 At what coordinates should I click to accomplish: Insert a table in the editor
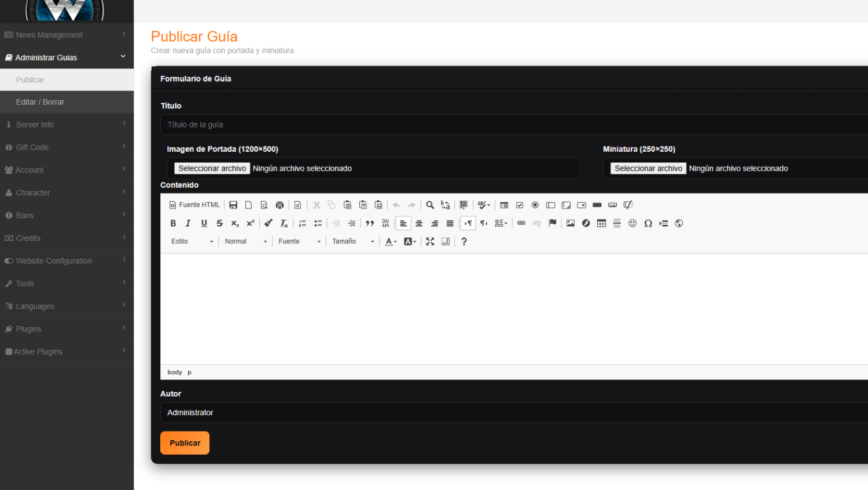[x=601, y=223]
